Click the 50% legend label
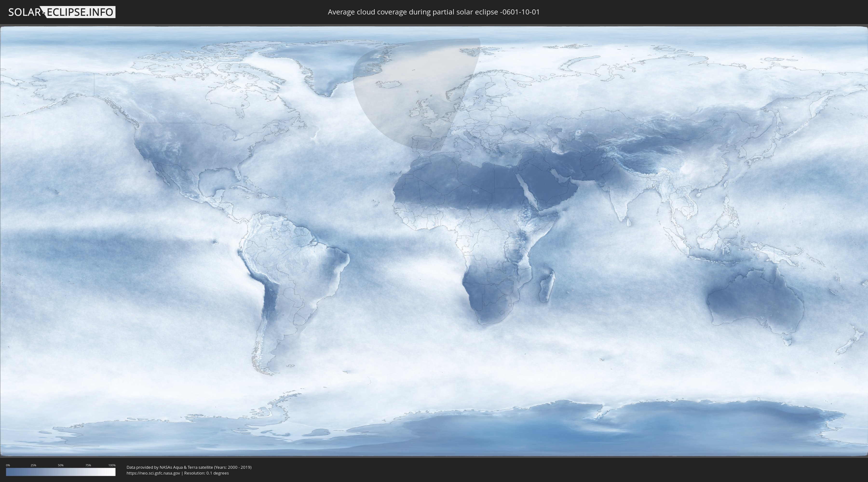The height and width of the screenshot is (482, 868). (61, 465)
